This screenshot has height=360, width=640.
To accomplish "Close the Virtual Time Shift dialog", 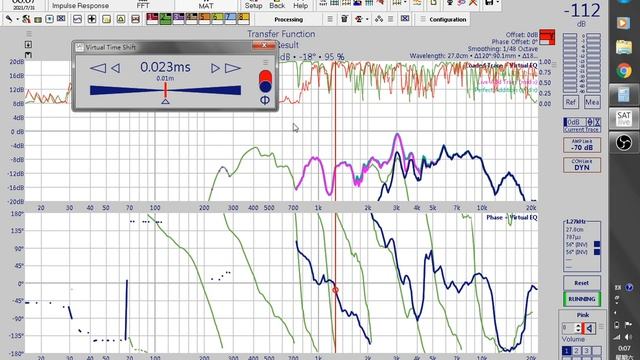I will click(264, 45).
